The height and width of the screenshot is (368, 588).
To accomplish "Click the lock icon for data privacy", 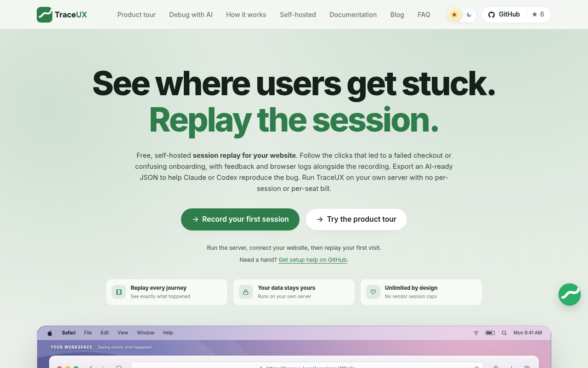I will tap(246, 292).
